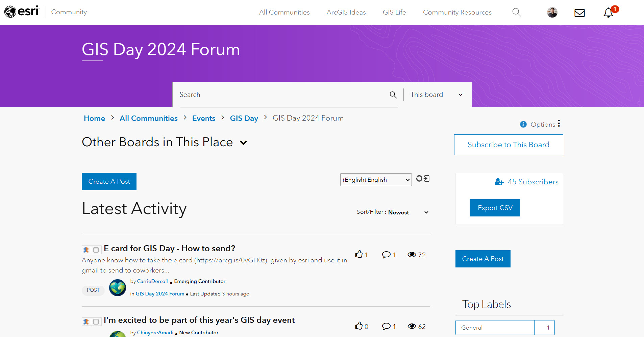Toggle translation on the E card post

click(86, 250)
